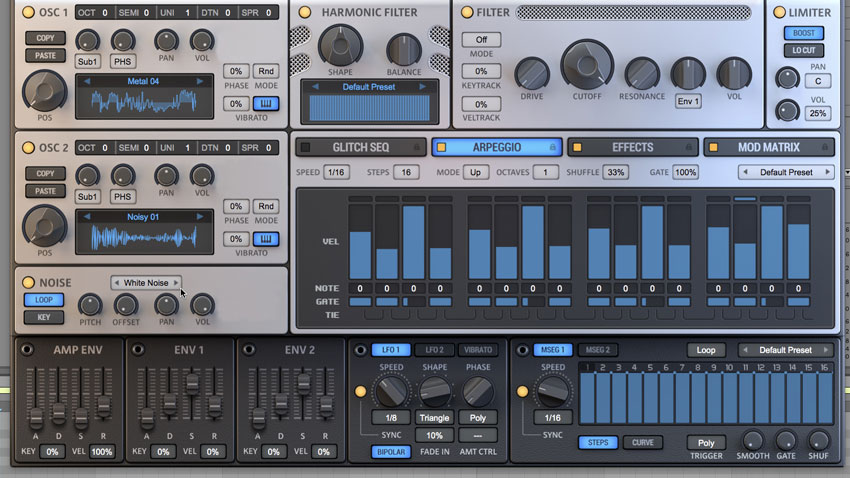The width and height of the screenshot is (850, 478).
Task: Select the MSEG 1 tab
Action: point(553,350)
